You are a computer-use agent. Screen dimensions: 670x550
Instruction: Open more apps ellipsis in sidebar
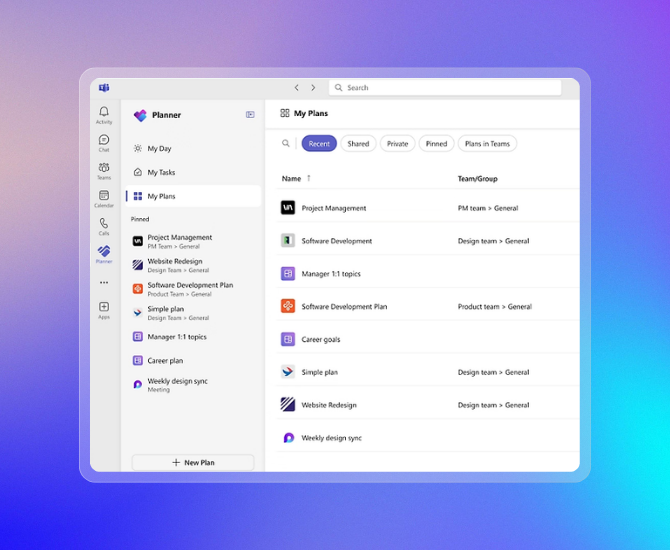(x=104, y=282)
